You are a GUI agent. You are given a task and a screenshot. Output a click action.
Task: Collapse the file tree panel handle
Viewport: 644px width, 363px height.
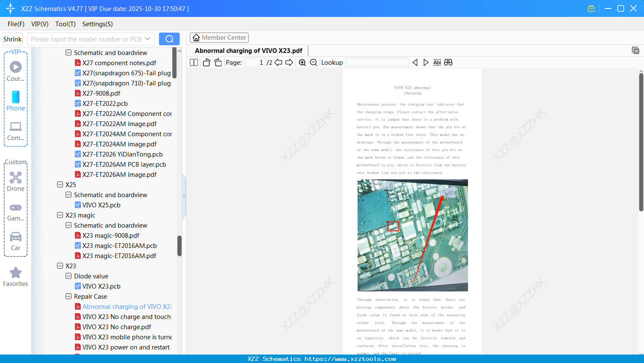tap(184, 196)
